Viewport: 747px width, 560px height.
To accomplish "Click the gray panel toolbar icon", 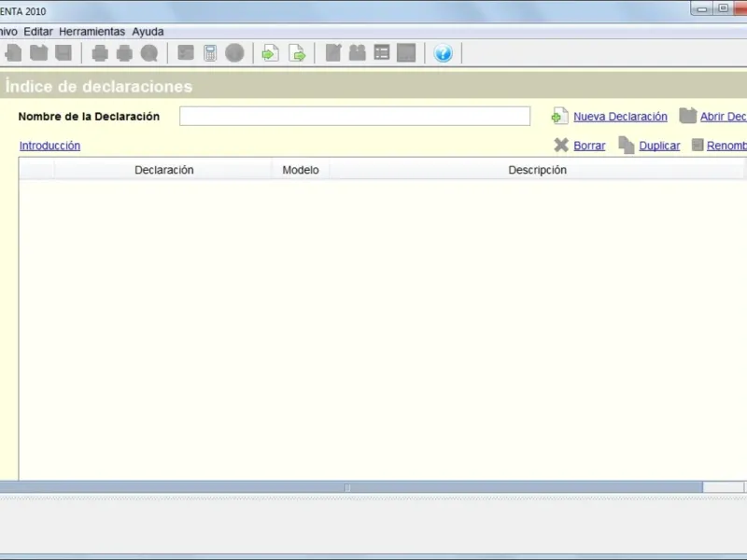I will point(406,53).
